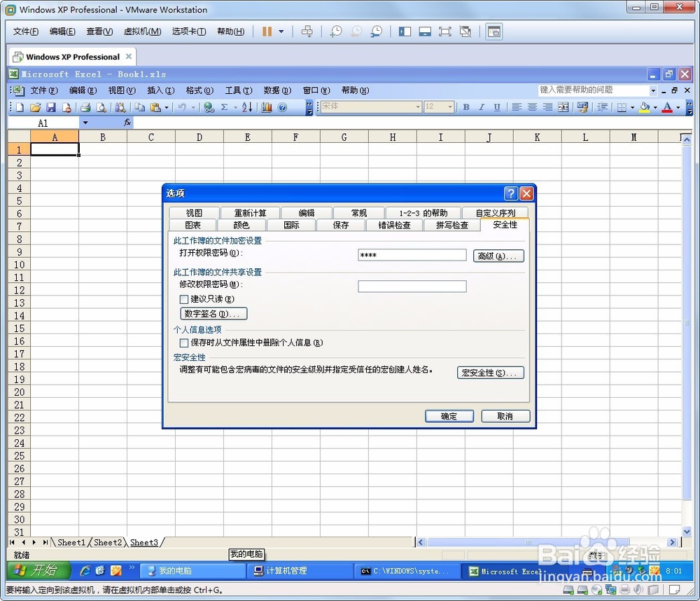Open the Paste options dropdown arrow

click(167, 107)
